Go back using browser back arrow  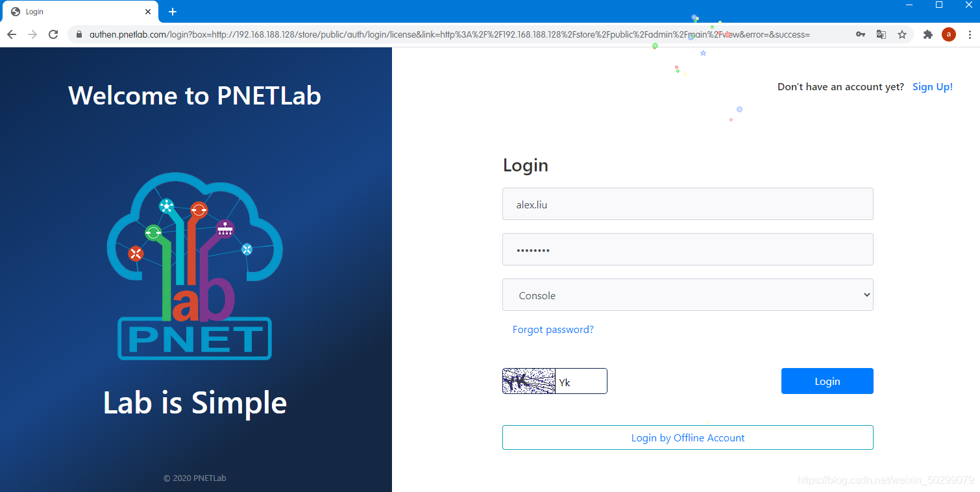[x=12, y=34]
